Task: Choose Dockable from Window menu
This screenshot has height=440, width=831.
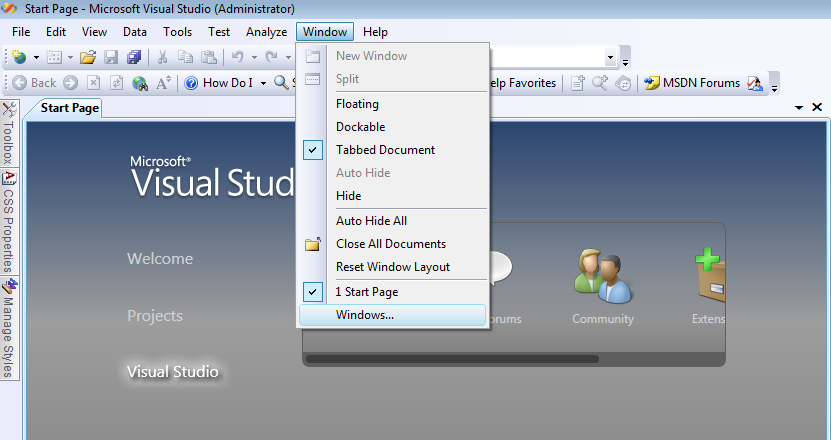Action: click(x=393, y=127)
